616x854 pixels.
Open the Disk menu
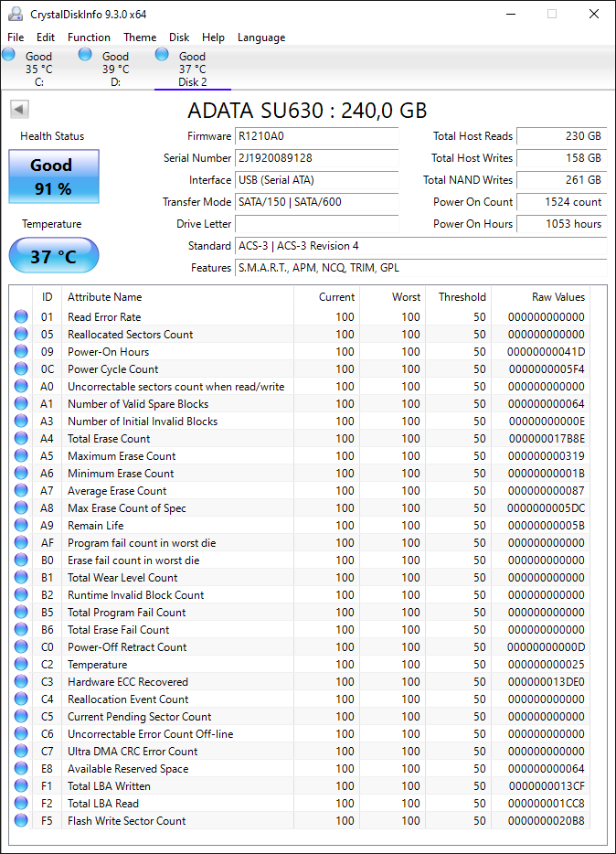[x=179, y=37]
